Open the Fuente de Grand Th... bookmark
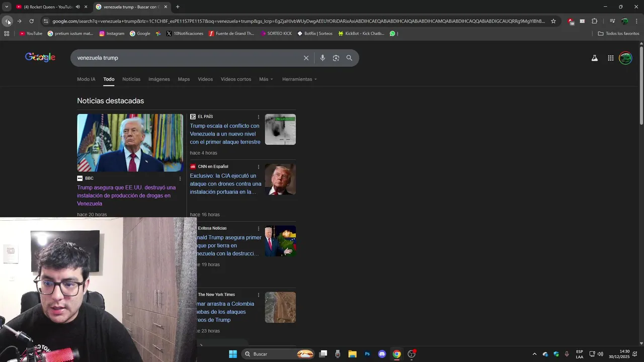The image size is (644, 362). [231, 34]
